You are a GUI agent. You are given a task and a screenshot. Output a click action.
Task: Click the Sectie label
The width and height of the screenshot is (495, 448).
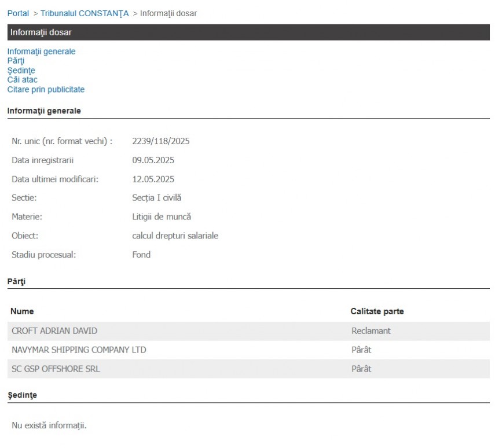(x=24, y=197)
